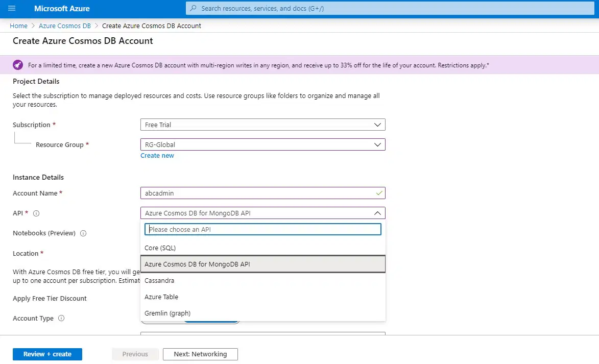The width and height of the screenshot is (599, 364).
Task: Open the Subscription dropdown
Action: (263, 125)
